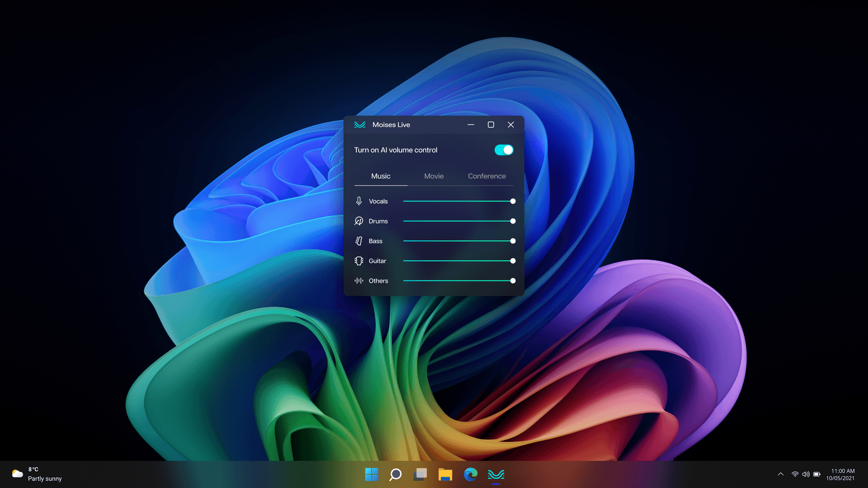Click the Others waveform icon

coord(359,281)
